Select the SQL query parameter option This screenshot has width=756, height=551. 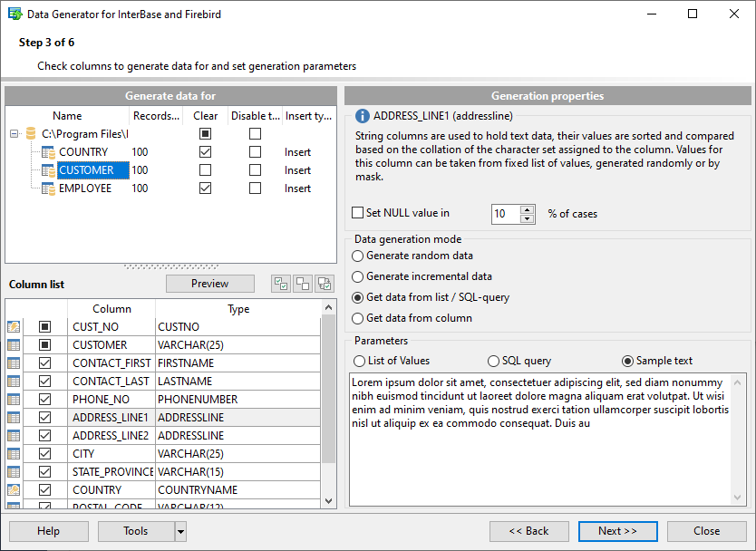pos(493,361)
